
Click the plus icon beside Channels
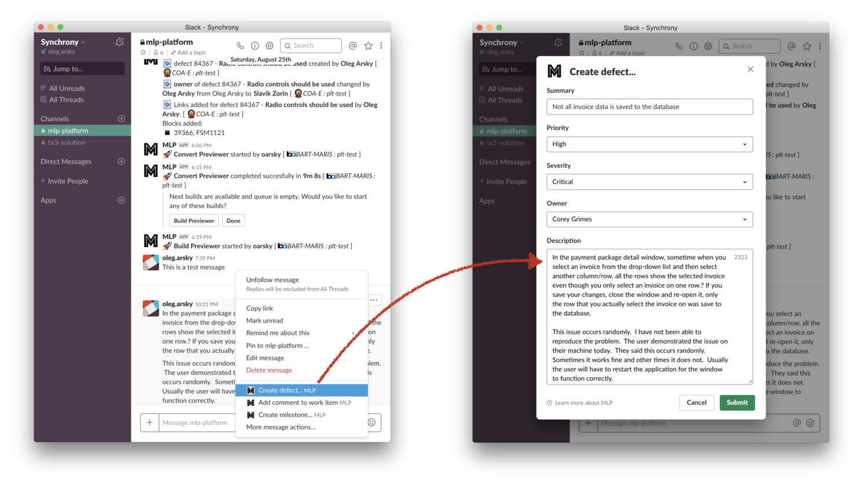coord(121,119)
